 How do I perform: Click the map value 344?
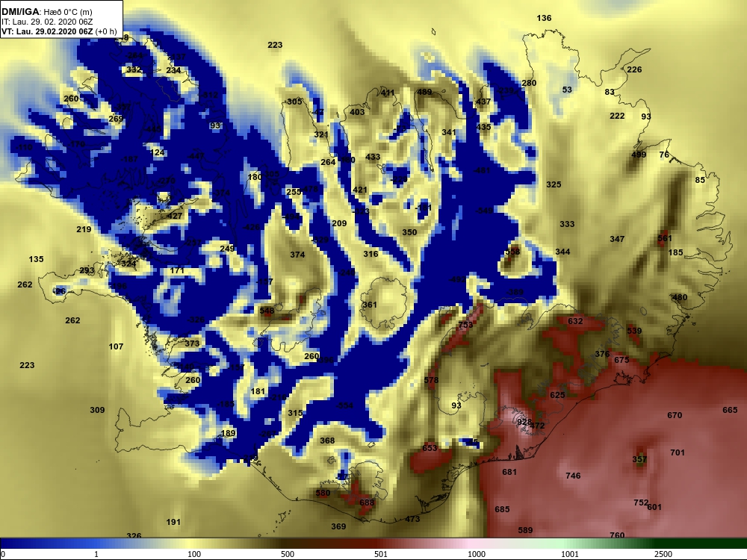[x=562, y=252]
